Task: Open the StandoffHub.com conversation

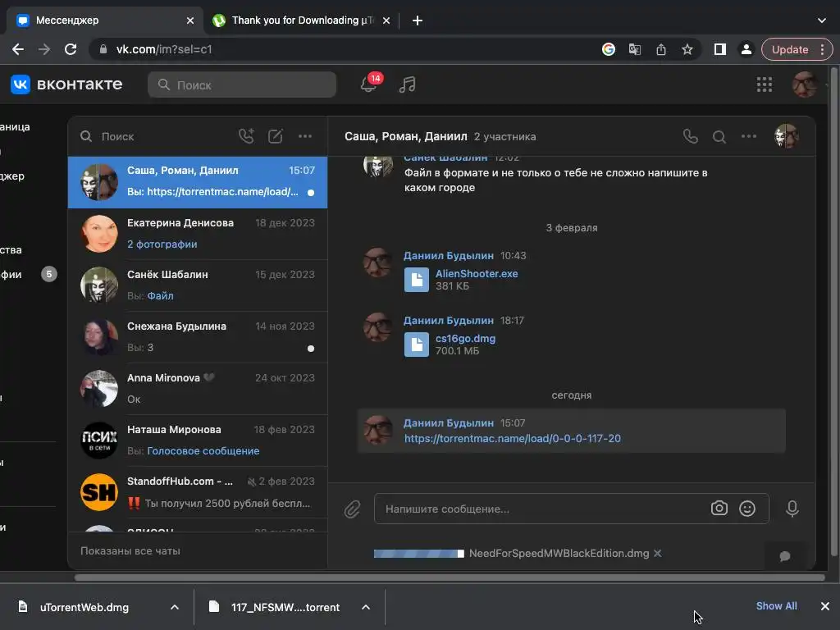Action: (197, 492)
